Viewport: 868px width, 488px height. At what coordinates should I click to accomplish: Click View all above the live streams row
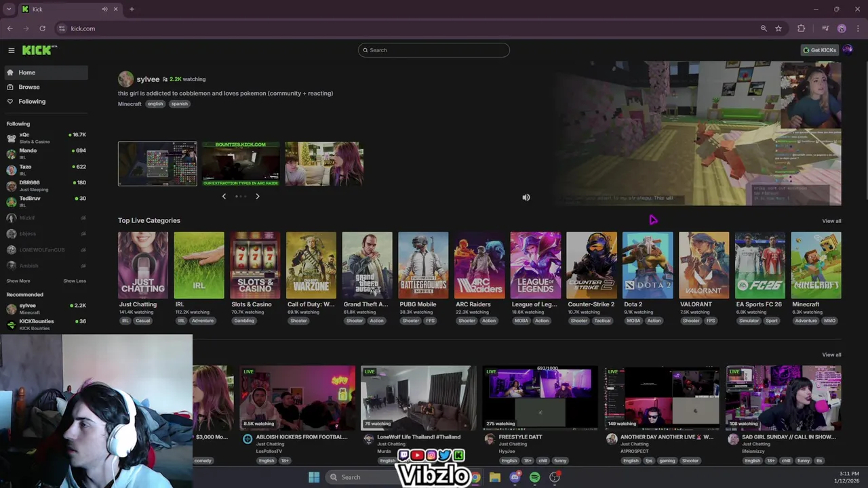[x=831, y=354]
